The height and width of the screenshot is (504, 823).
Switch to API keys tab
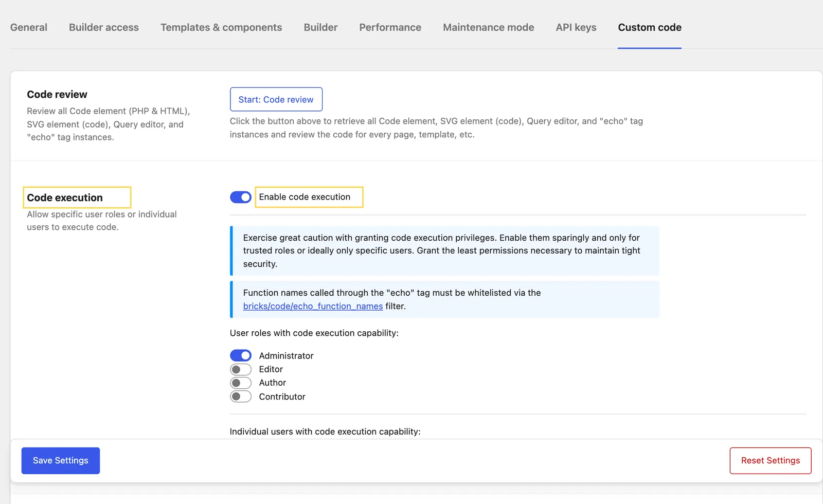[x=576, y=27]
